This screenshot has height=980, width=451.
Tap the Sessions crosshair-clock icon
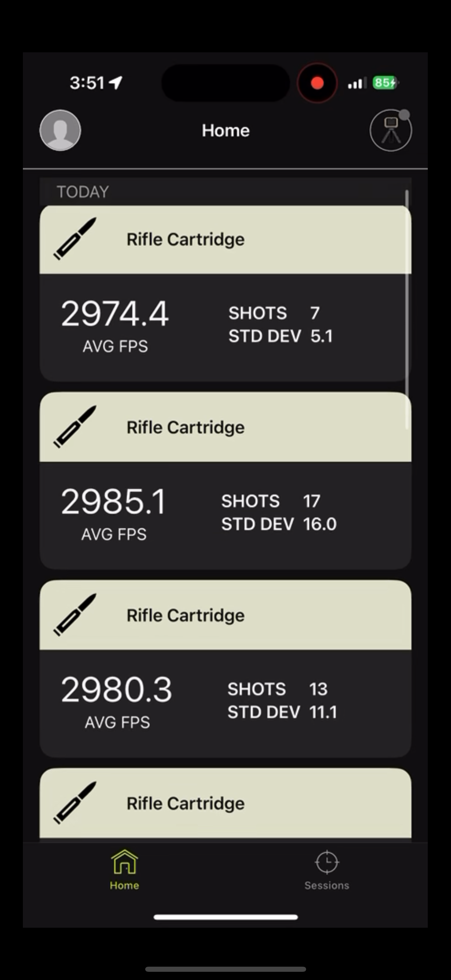click(327, 862)
